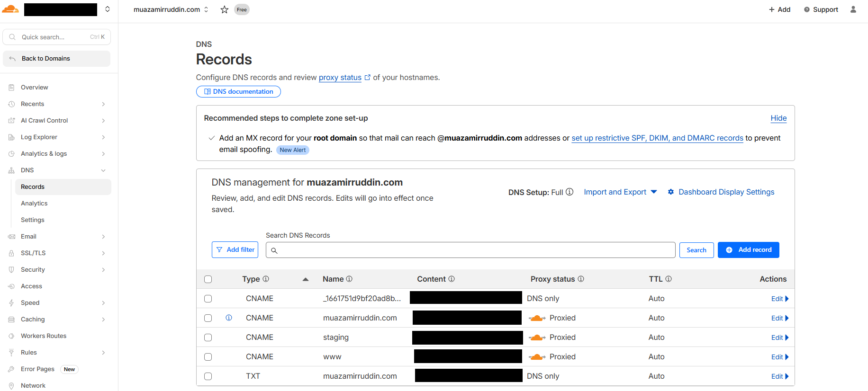The height and width of the screenshot is (391, 868).
Task: Open the proxy status link
Action: pyautogui.click(x=340, y=78)
